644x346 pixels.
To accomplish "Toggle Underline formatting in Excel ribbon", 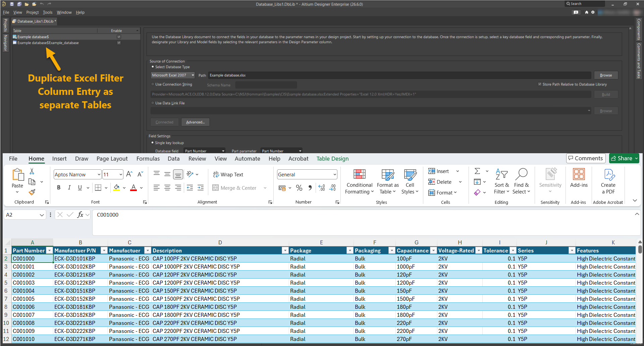I will pyautogui.click(x=80, y=188).
